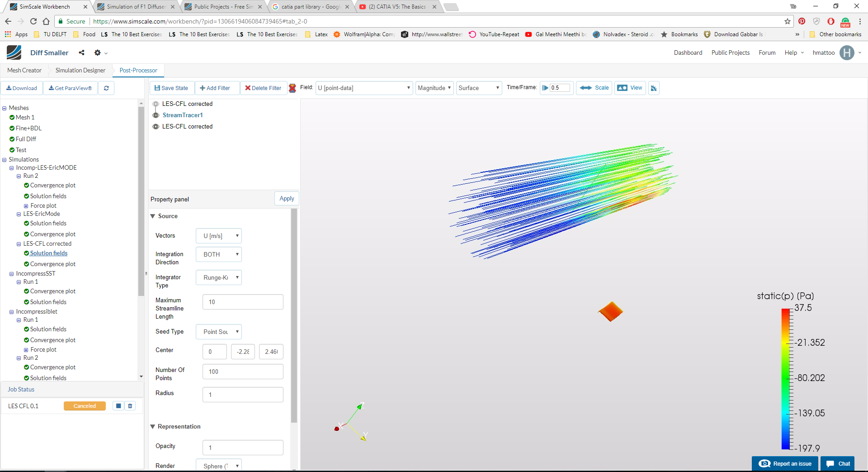This screenshot has height=472, width=868.
Task: Collapse the Simulations tree node
Action: coord(5,160)
